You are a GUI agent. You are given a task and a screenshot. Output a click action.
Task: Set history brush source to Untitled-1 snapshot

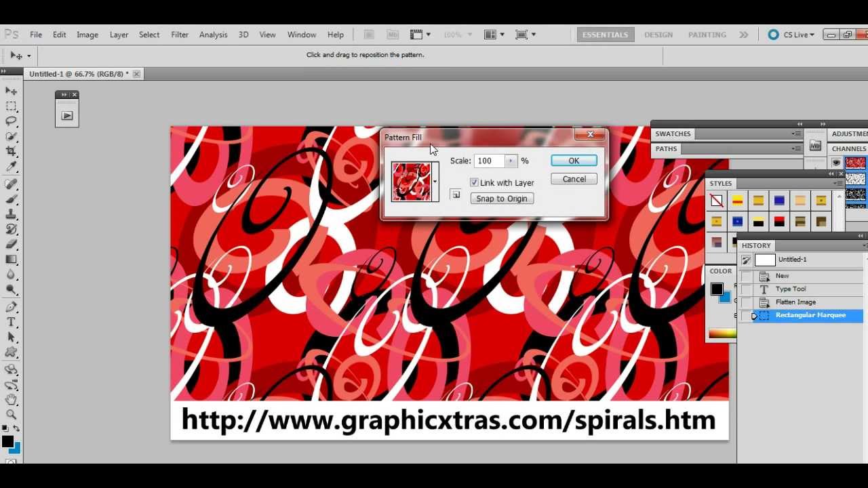747,260
